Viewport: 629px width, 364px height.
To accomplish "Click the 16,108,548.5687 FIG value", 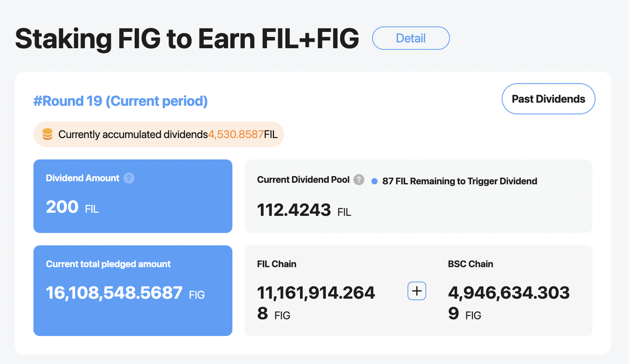I will 114,293.
